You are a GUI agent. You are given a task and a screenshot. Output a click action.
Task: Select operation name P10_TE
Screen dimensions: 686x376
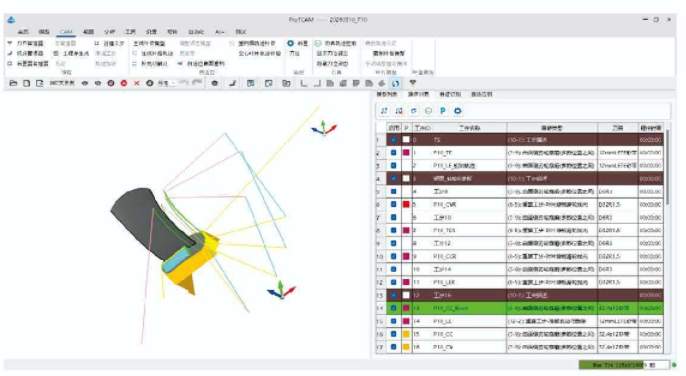coord(442,153)
